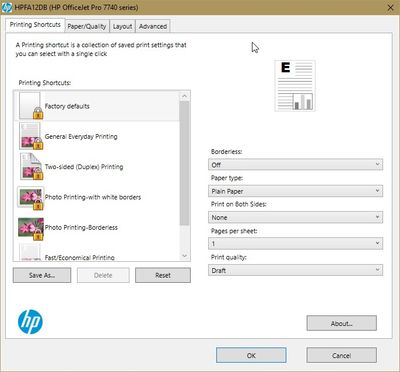The width and height of the screenshot is (400, 372).
Task: Click the Reset button
Action: pyautogui.click(x=163, y=275)
